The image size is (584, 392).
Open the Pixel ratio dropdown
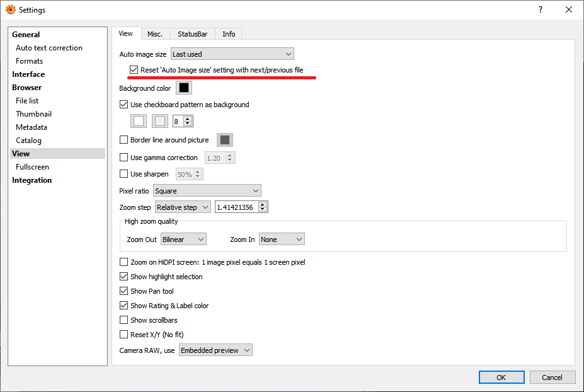click(207, 191)
